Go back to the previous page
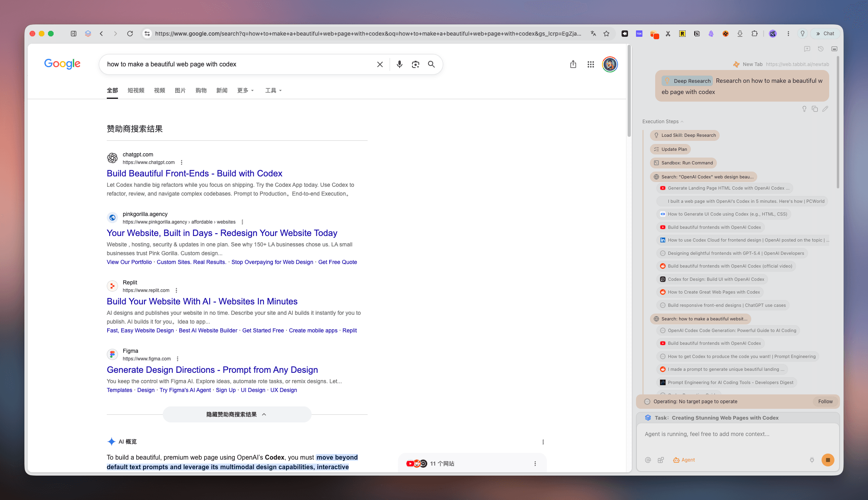868x500 pixels. coord(102,34)
